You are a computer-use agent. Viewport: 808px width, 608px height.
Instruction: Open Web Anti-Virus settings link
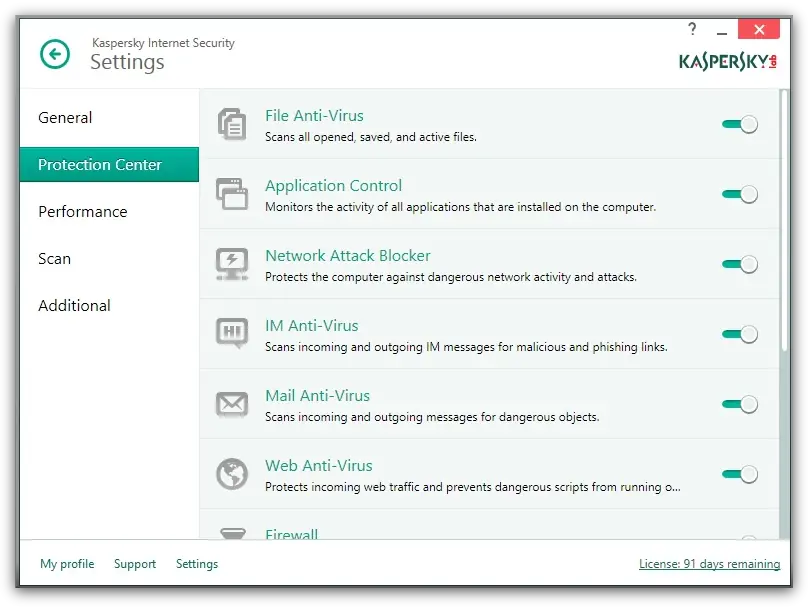pos(318,466)
